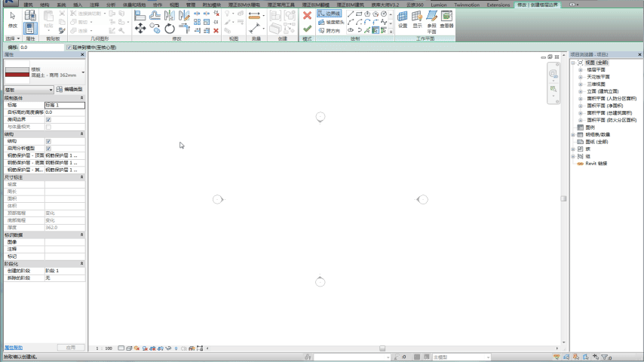Expand the draw tools gallery arrow
644x362 pixels.
[391, 32]
